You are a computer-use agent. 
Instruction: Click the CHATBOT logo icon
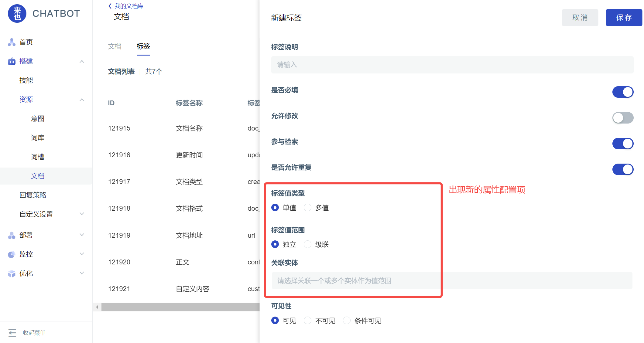[x=17, y=13]
